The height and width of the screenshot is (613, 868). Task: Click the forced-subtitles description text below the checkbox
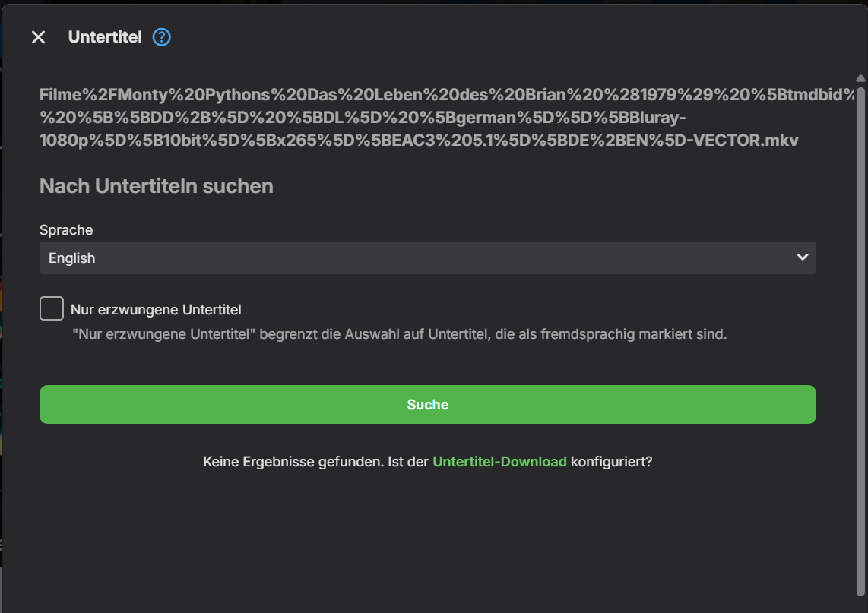tap(399, 333)
